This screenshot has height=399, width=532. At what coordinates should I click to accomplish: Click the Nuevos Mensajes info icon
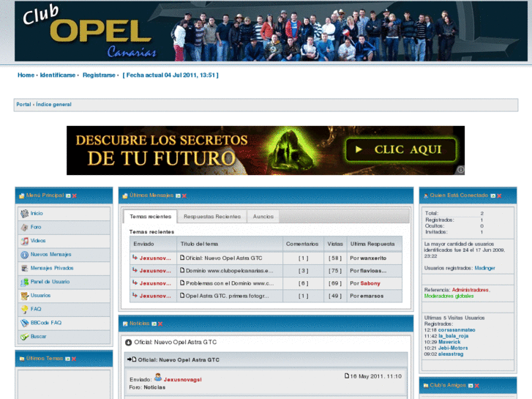24,255
